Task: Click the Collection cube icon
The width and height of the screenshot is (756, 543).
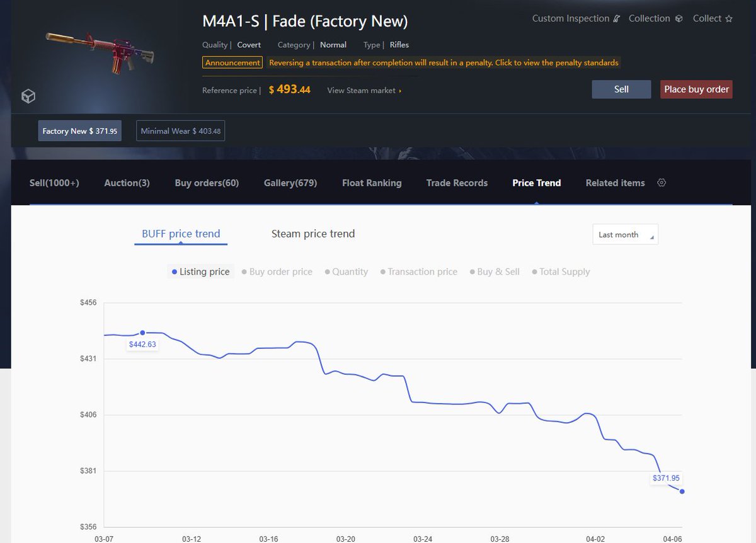Action: [x=679, y=19]
